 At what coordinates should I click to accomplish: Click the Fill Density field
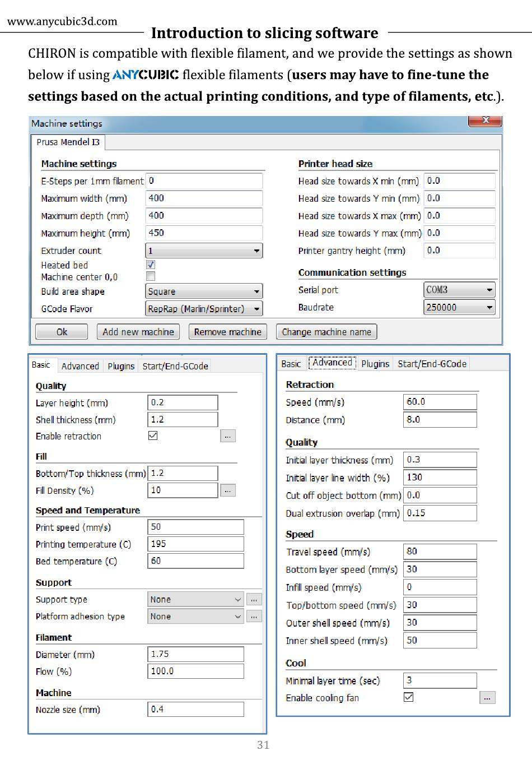point(183,490)
